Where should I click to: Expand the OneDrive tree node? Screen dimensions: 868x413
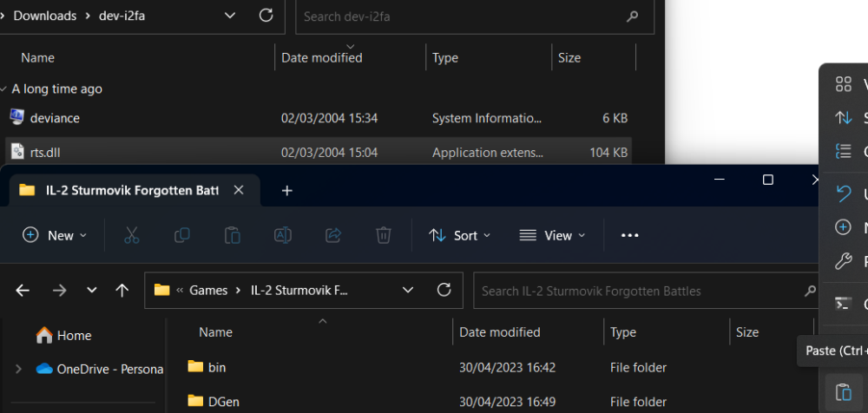click(x=18, y=369)
